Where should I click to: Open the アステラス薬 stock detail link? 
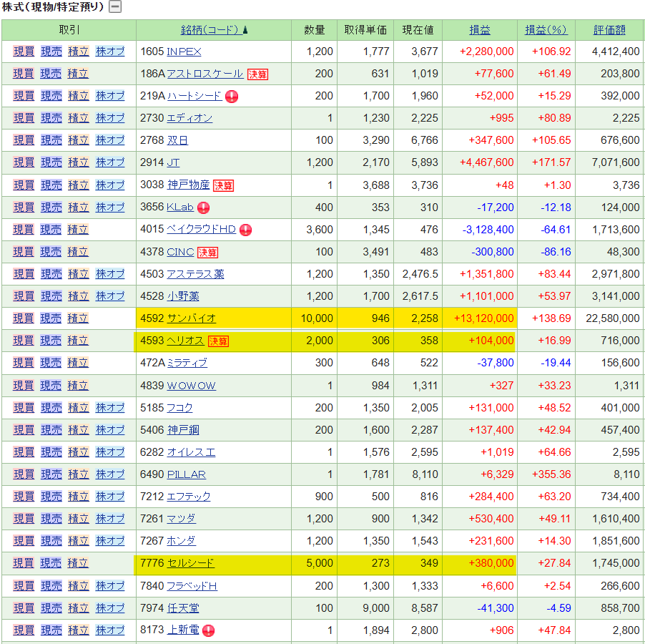pos(195,275)
